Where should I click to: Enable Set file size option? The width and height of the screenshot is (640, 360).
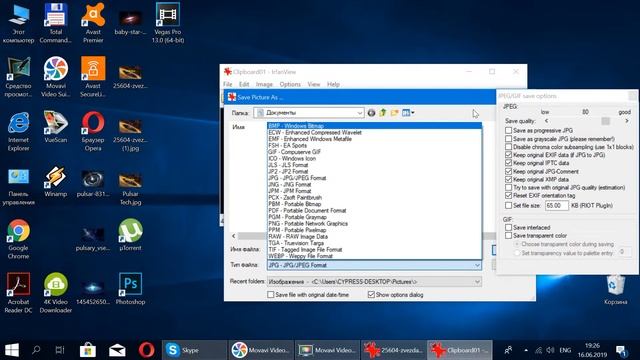(508, 205)
